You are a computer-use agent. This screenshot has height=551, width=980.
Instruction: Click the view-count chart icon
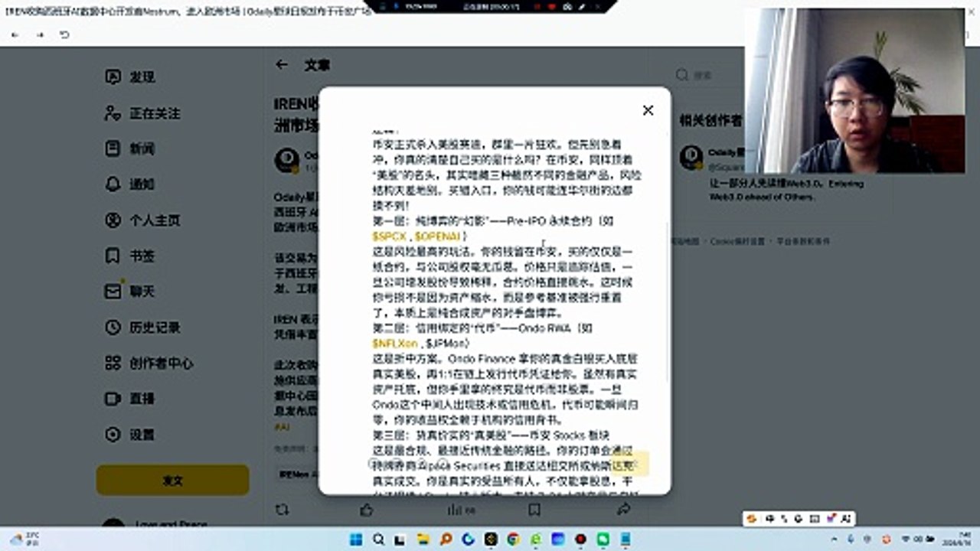pyautogui.click(x=456, y=509)
